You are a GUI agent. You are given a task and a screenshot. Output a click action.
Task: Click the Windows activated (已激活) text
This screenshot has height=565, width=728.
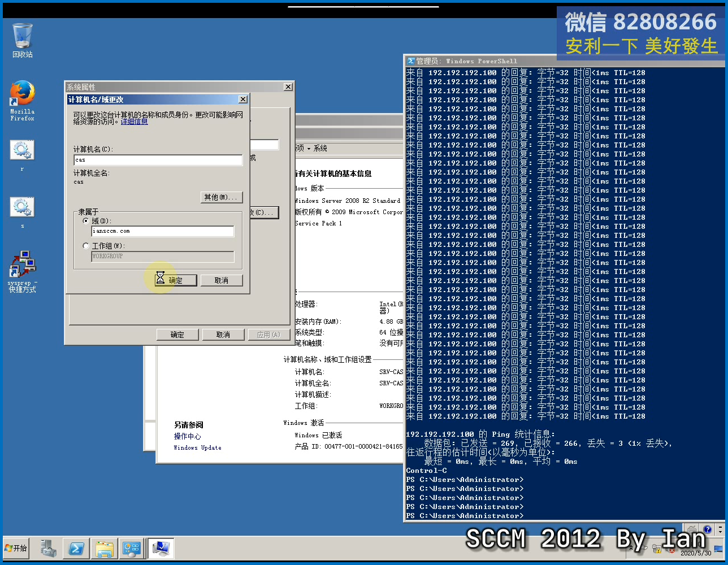pos(318,435)
